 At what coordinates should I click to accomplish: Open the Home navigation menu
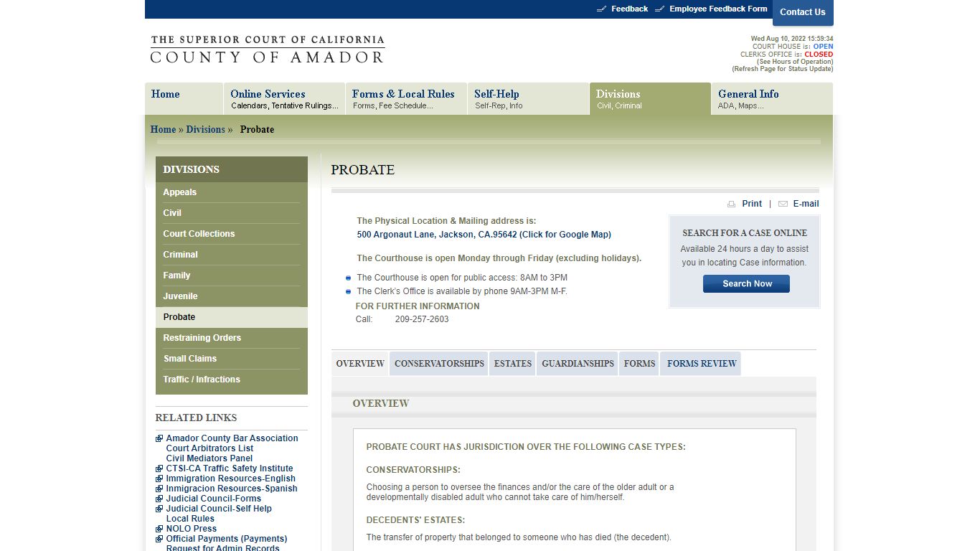click(184, 99)
